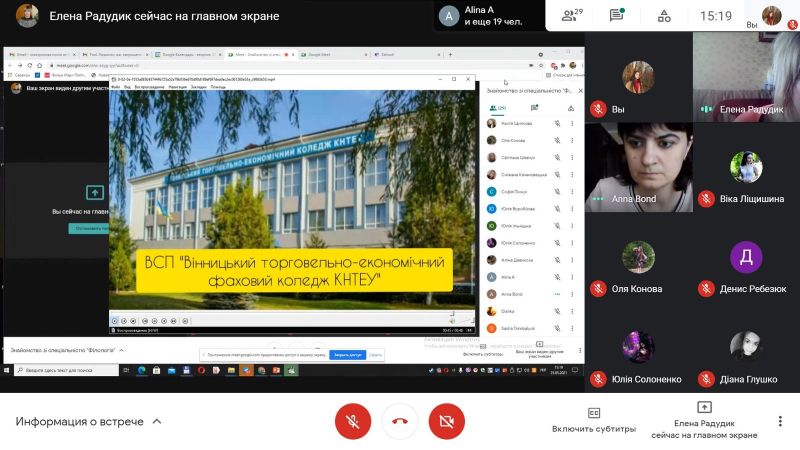Close the shared-screen participants side panel
The image size is (800, 450).
pos(580,90)
